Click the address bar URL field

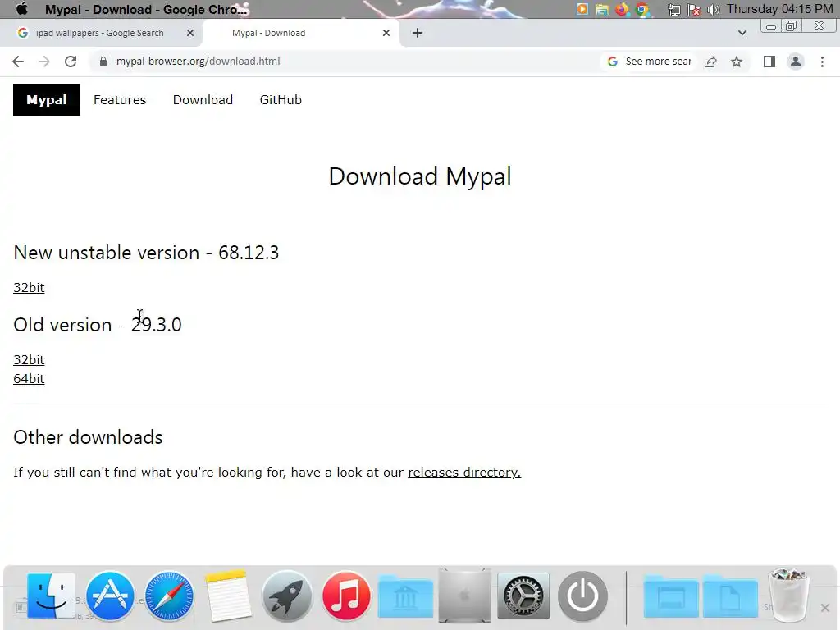(199, 61)
